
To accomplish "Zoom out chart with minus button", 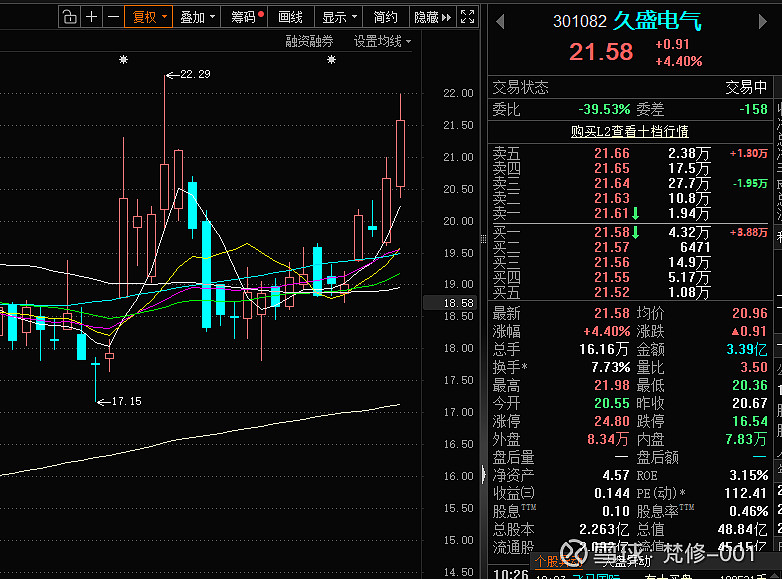I will pyautogui.click(x=113, y=17).
